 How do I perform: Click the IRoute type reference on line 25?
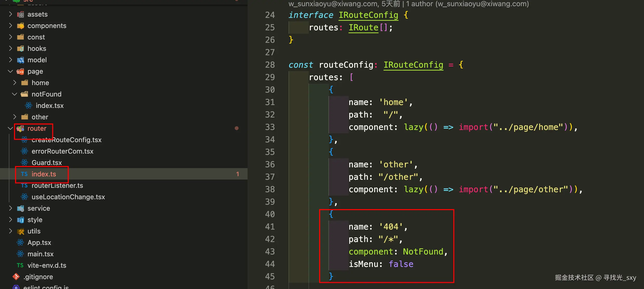point(363,27)
